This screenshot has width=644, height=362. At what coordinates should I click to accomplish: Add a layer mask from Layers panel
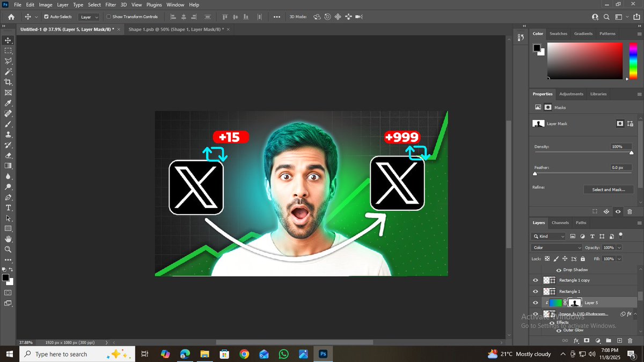(x=587, y=340)
